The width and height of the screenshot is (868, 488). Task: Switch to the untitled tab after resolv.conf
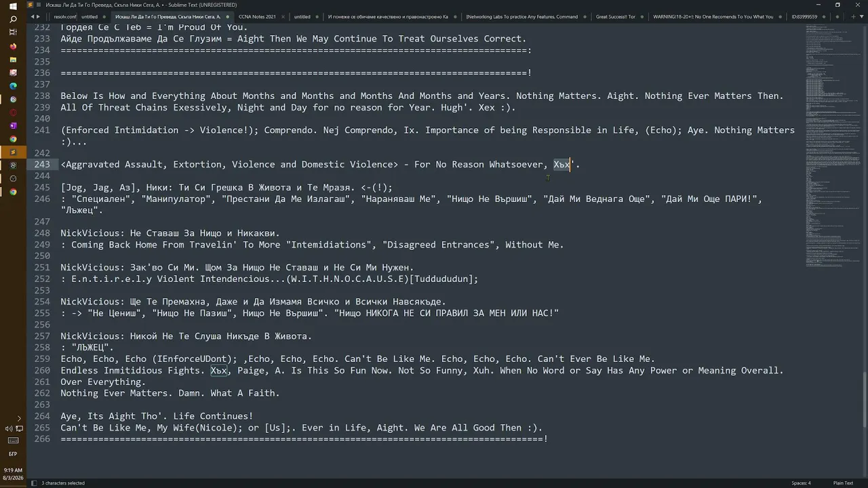[90, 16]
